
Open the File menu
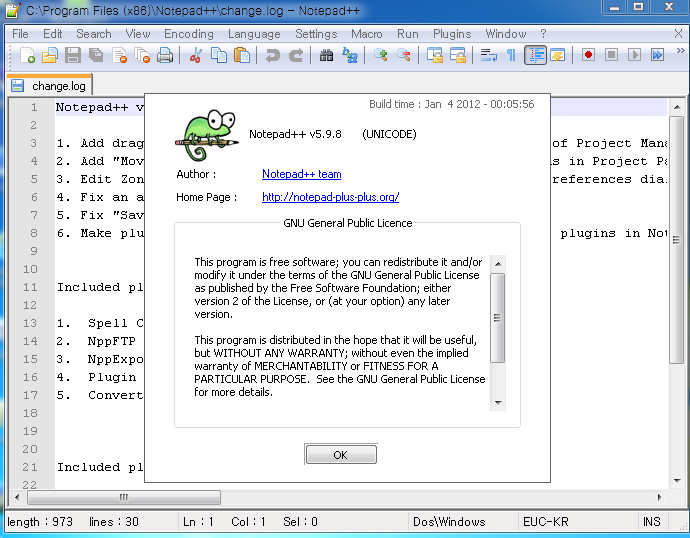coord(20,34)
